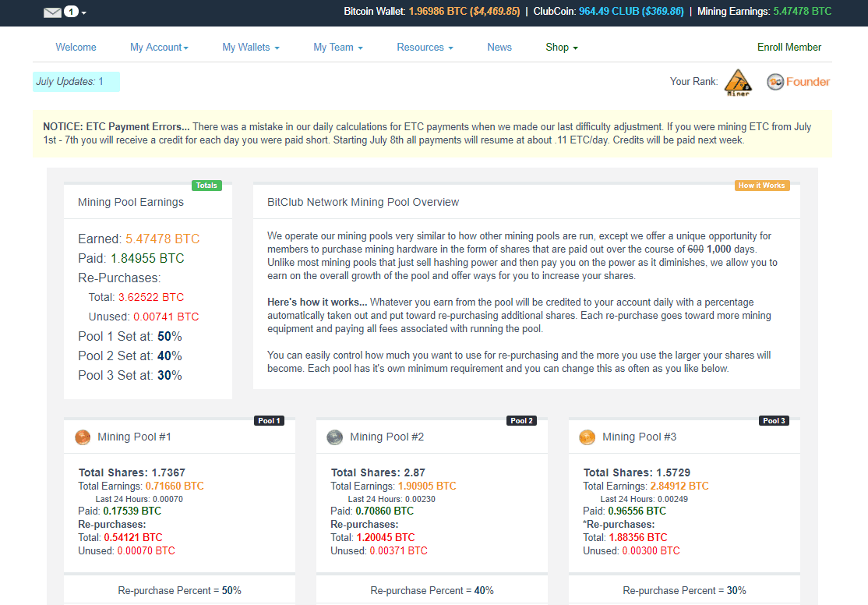Click Re-purchase Percent = 30% for Pool 3
This screenshot has height=605, width=868.
[x=684, y=591]
